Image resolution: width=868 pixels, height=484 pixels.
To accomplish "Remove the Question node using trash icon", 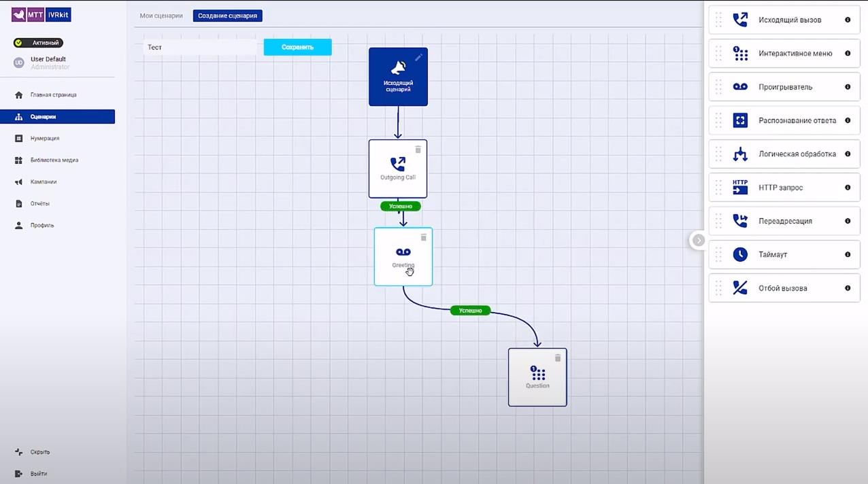I will pyautogui.click(x=558, y=358).
